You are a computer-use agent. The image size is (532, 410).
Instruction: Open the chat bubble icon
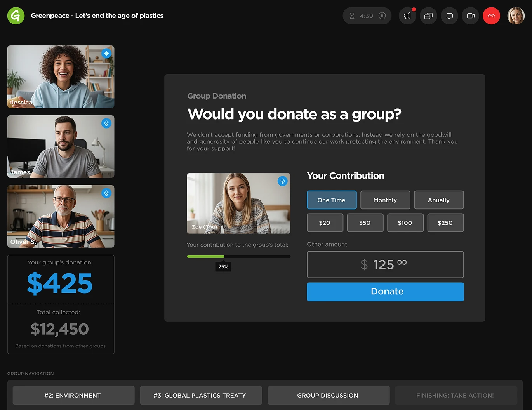coord(449,16)
